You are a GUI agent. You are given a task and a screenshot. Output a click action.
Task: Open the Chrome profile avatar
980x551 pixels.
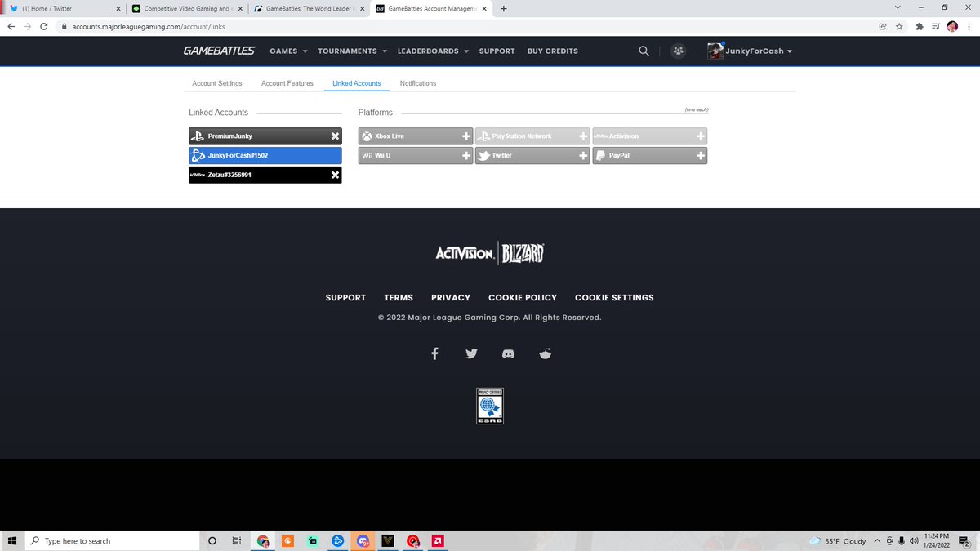pos(952,26)
